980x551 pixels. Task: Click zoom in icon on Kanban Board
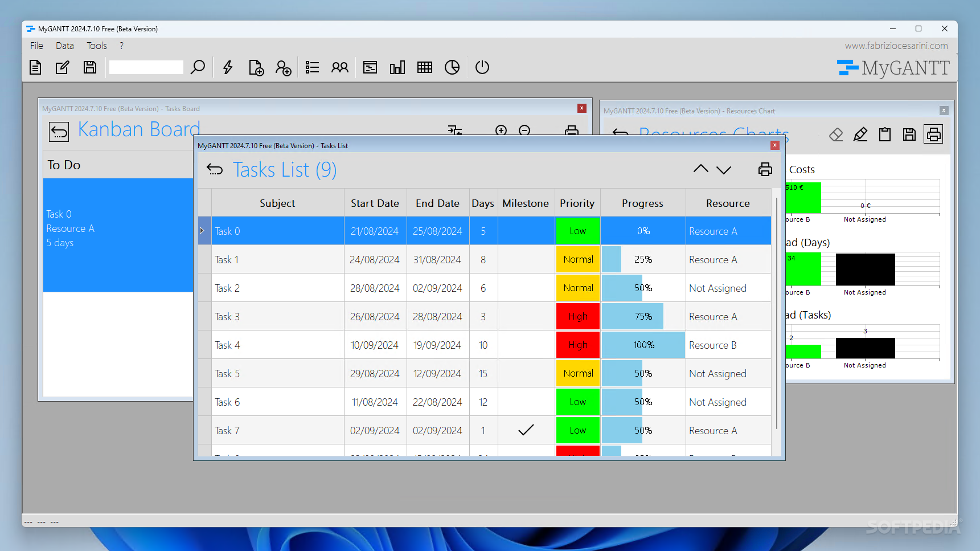pyautogui.click(x=501, y=130)
